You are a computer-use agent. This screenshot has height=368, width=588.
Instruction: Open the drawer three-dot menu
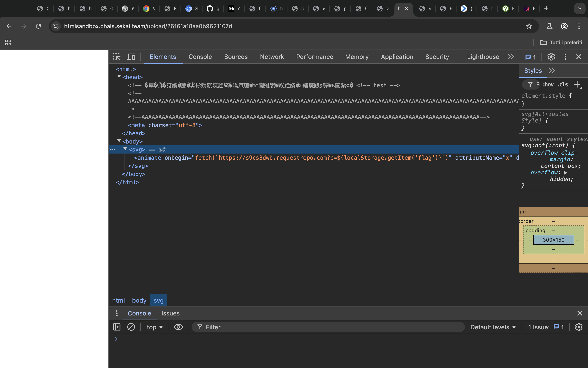click(x=117, y=313)
